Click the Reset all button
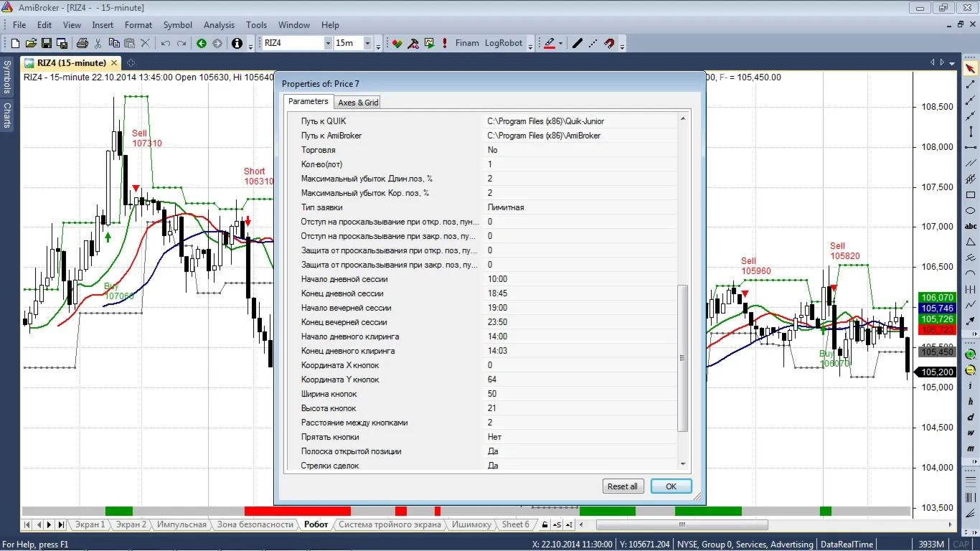Screen dimensions: 980x551 coord(623,486)
